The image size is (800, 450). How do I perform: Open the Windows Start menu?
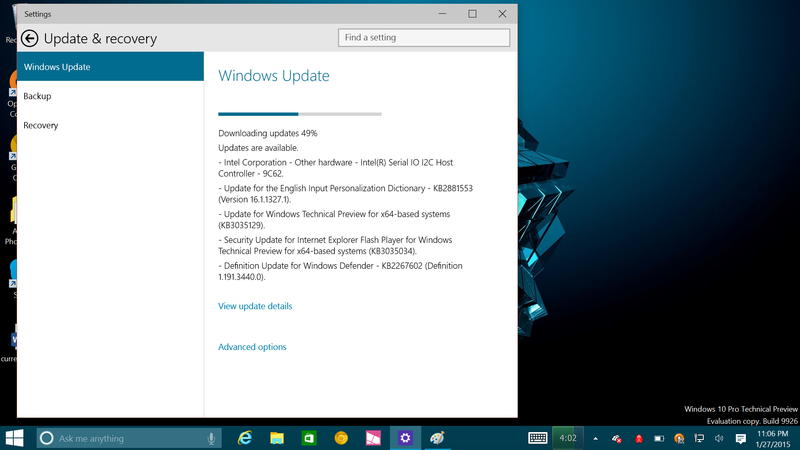(14, 438)
